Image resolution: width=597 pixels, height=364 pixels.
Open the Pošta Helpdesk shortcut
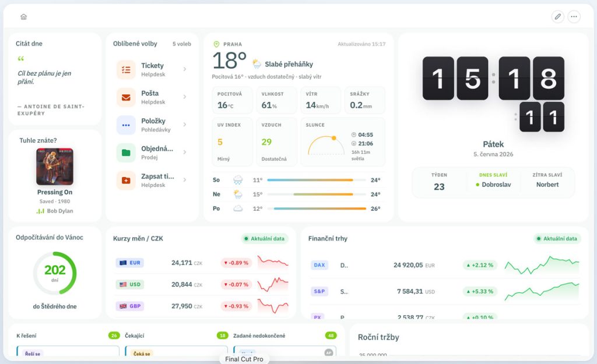pyautogui.click(x=152, y=97)
